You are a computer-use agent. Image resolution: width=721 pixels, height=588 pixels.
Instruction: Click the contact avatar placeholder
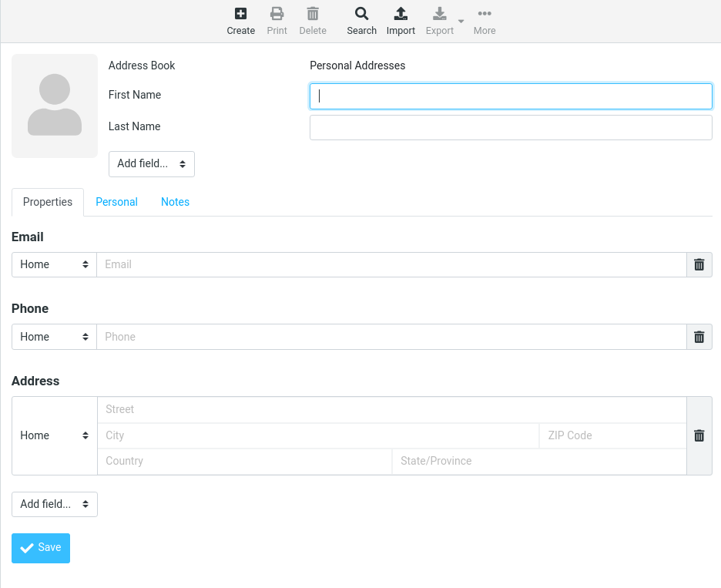pyautogui.click(x=54, y=106)
